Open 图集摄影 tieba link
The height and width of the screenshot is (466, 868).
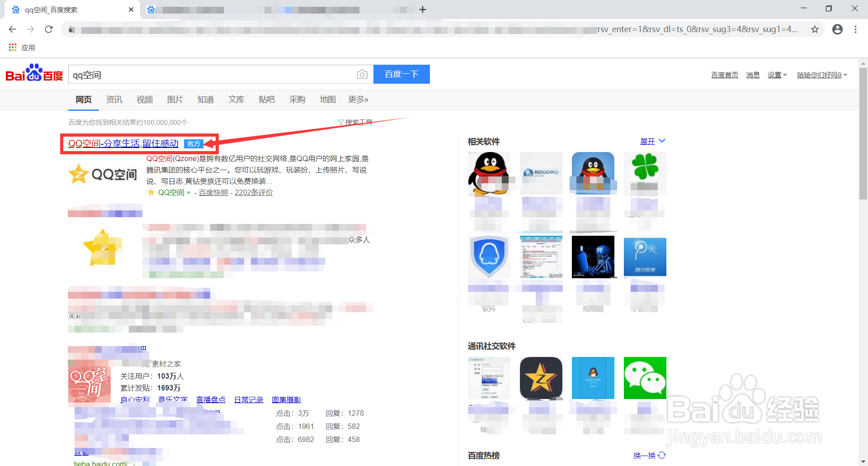[286, 400]
